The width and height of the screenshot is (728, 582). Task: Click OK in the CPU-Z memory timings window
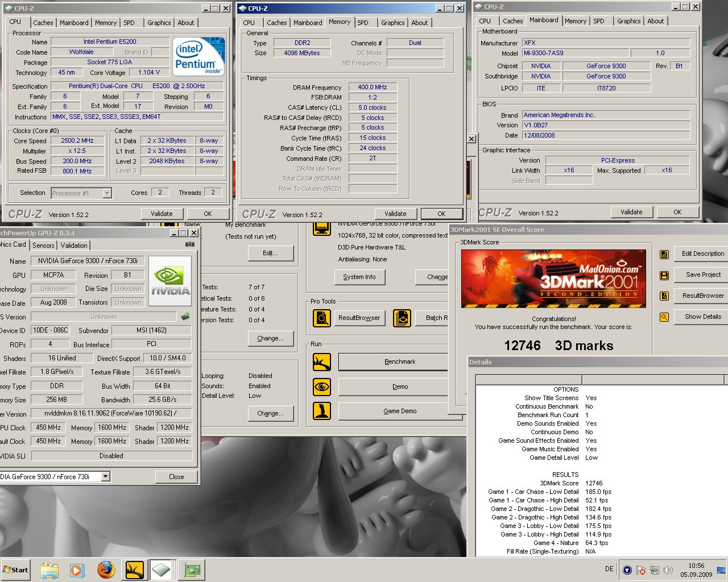point(441,214)
